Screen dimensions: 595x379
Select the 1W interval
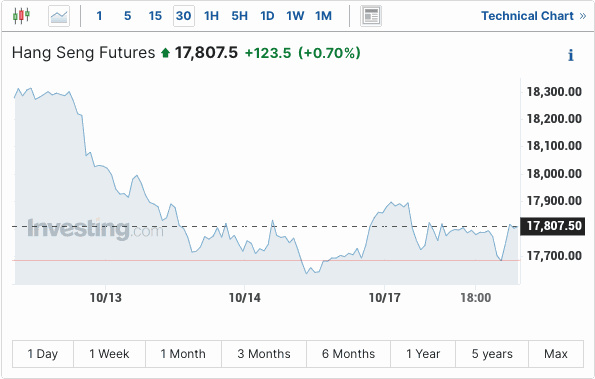click(295, 16)
